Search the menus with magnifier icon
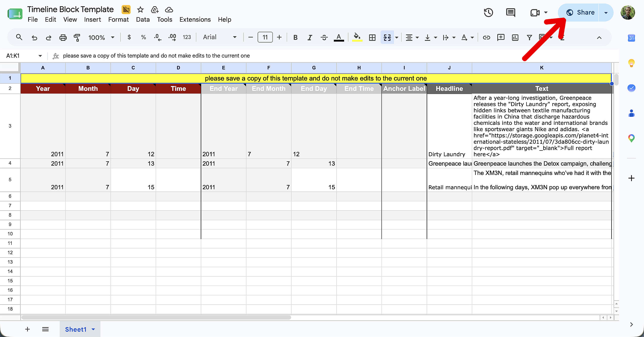This screenshot has width=644, height=337. click(x=19, y=37)
